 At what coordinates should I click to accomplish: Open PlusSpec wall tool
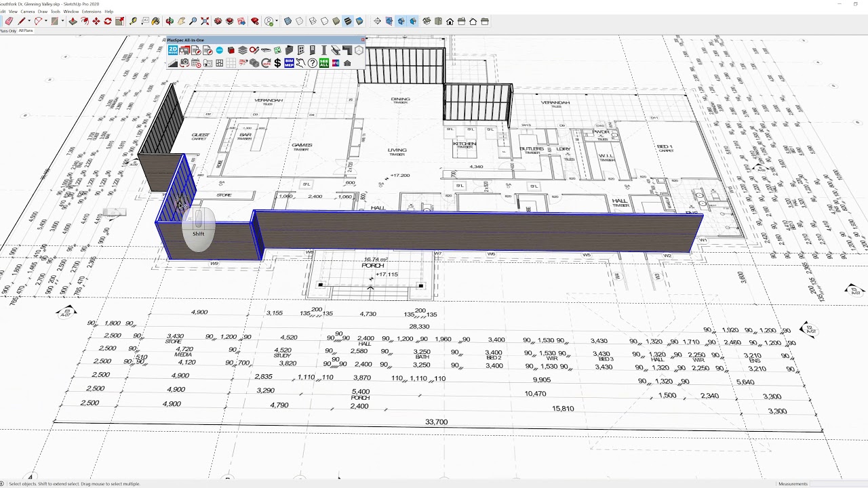click(289, 50)
